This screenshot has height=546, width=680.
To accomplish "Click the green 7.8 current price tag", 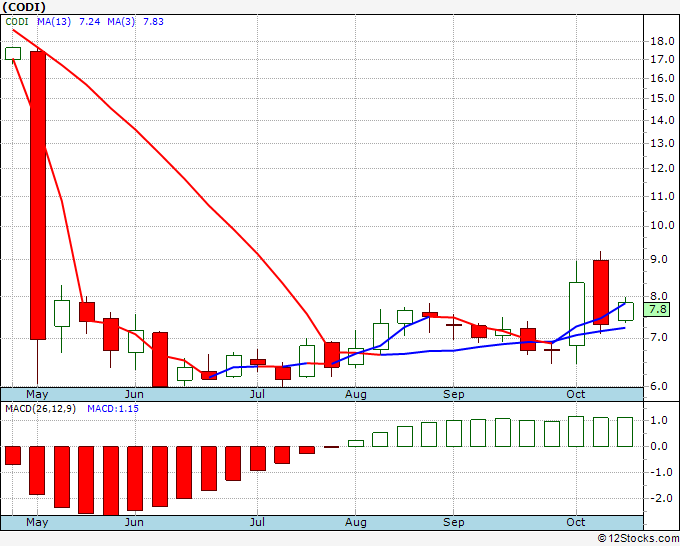I will (x=657, y=310).
